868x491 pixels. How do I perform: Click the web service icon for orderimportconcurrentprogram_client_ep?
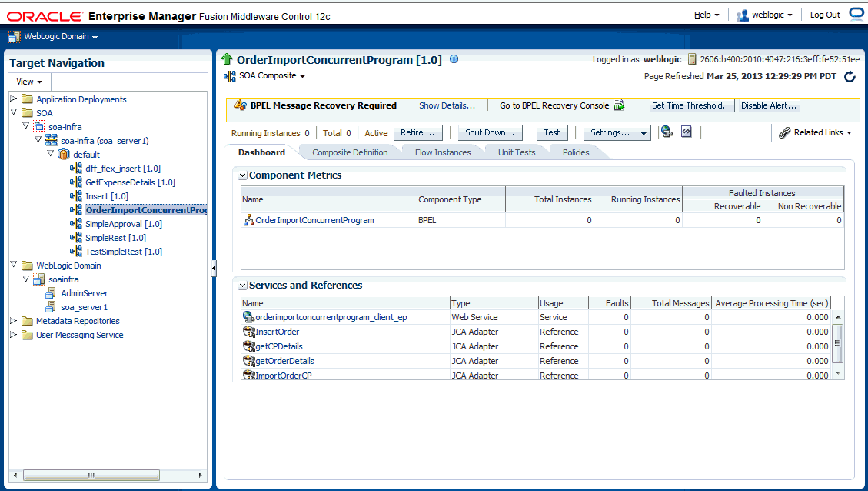coord(248,317)
